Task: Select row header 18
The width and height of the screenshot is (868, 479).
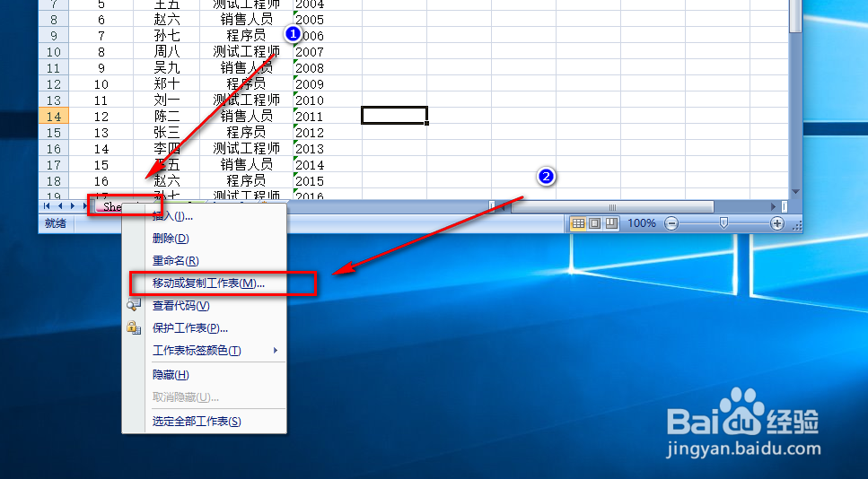Action: [54, 181]
